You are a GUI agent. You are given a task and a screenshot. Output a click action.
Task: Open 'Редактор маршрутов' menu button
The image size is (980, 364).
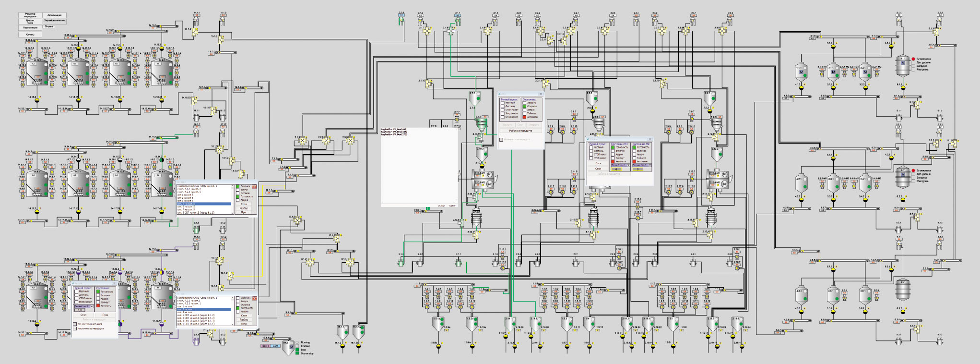tap(30, 15)
